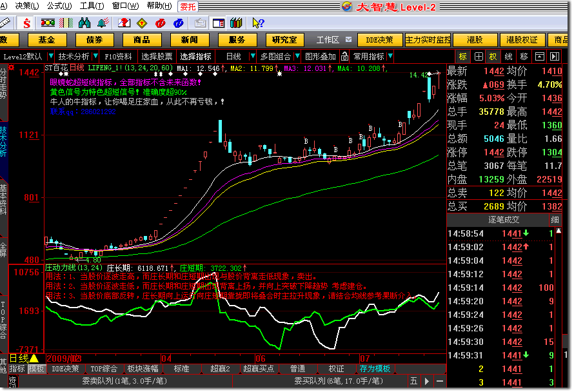
Task: Switch to the 超赢买点 bottom tab
Action: coord(259,369)
